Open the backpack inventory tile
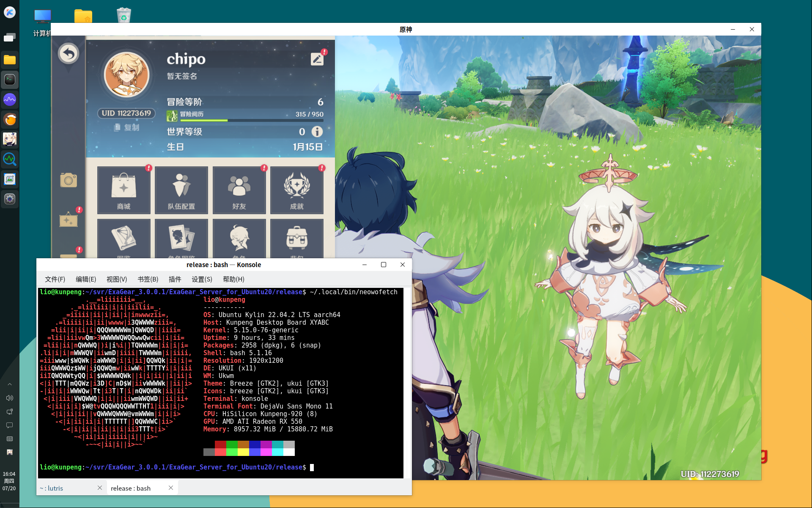The height and width of the screenshot is (508, 812). coord(297,239)
